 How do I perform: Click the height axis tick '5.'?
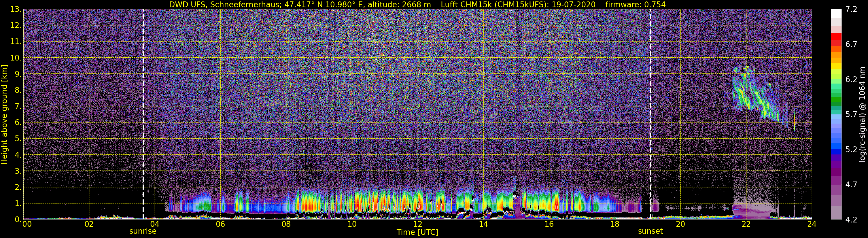click(18, 139)
